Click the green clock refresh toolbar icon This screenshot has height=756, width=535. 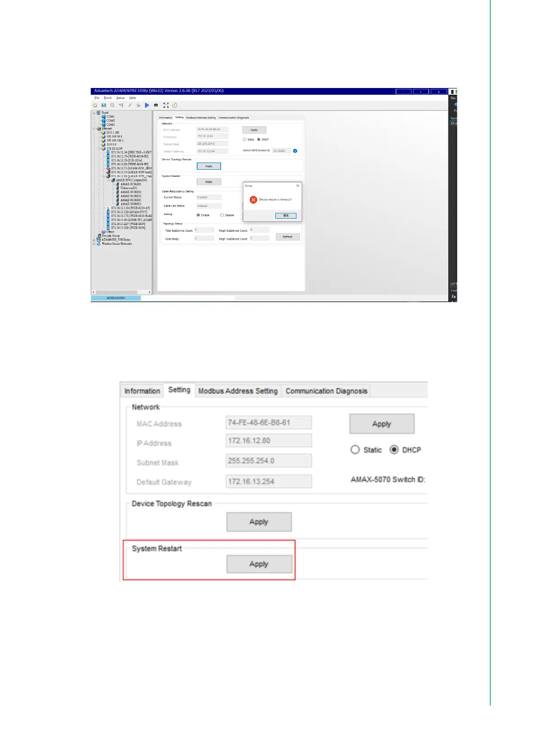click(175, 105)
